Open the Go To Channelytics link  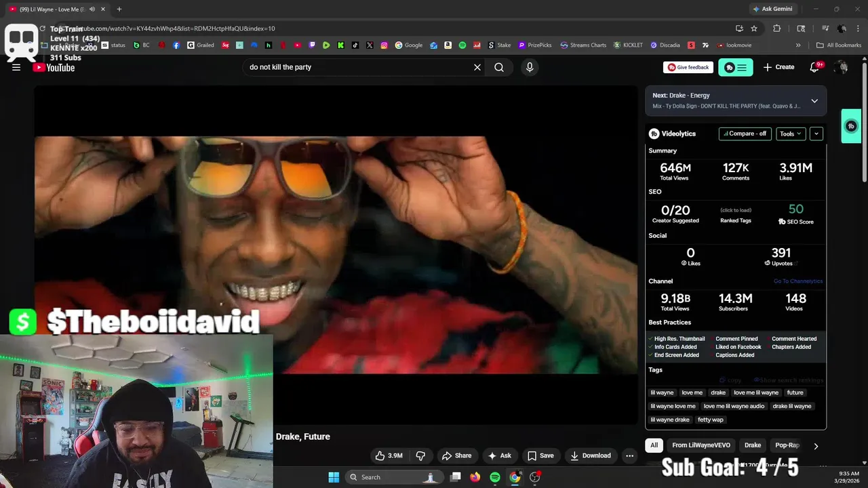tap(798, 281)
